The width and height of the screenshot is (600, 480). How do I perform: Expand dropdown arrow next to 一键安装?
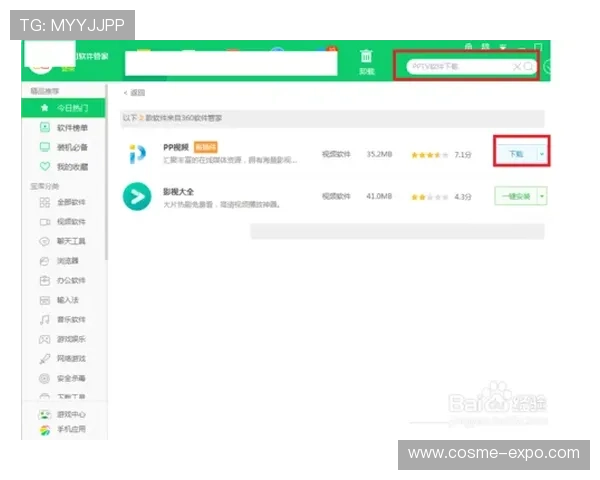[x=542, y=196]
